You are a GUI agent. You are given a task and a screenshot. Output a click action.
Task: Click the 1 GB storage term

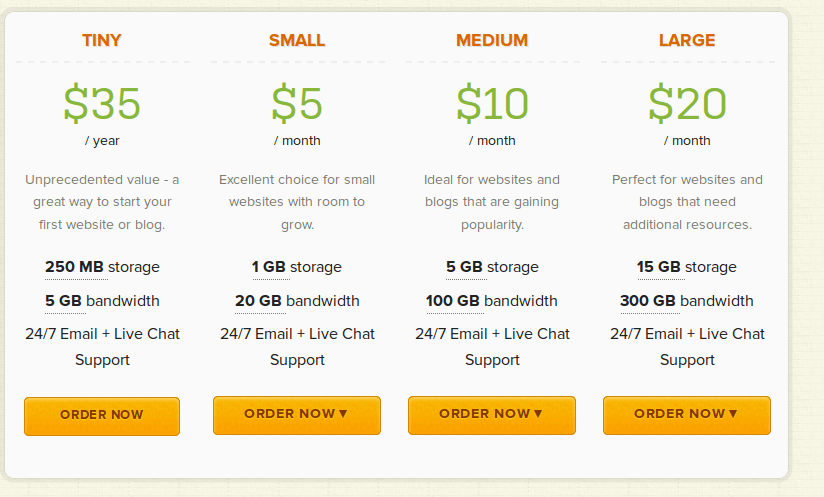(x=269, y=267)
